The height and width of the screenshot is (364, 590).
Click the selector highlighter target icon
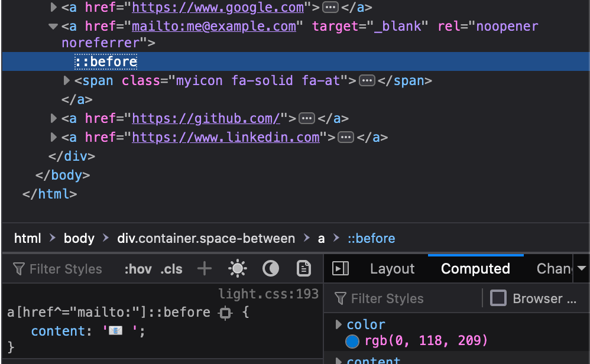tap(225, 313)
